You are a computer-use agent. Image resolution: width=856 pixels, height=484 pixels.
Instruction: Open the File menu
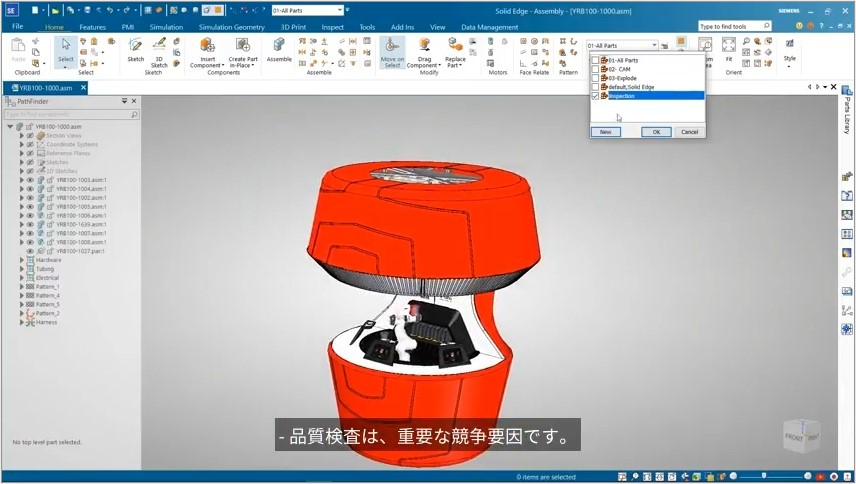point(17,27)
